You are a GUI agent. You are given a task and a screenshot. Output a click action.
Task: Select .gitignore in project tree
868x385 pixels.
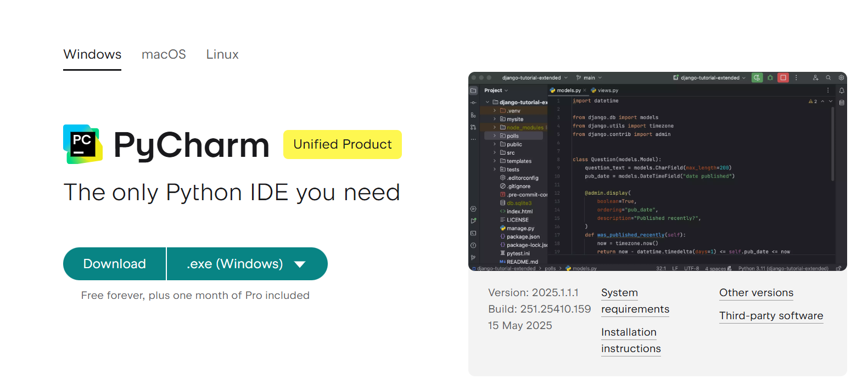click(515, 186)
